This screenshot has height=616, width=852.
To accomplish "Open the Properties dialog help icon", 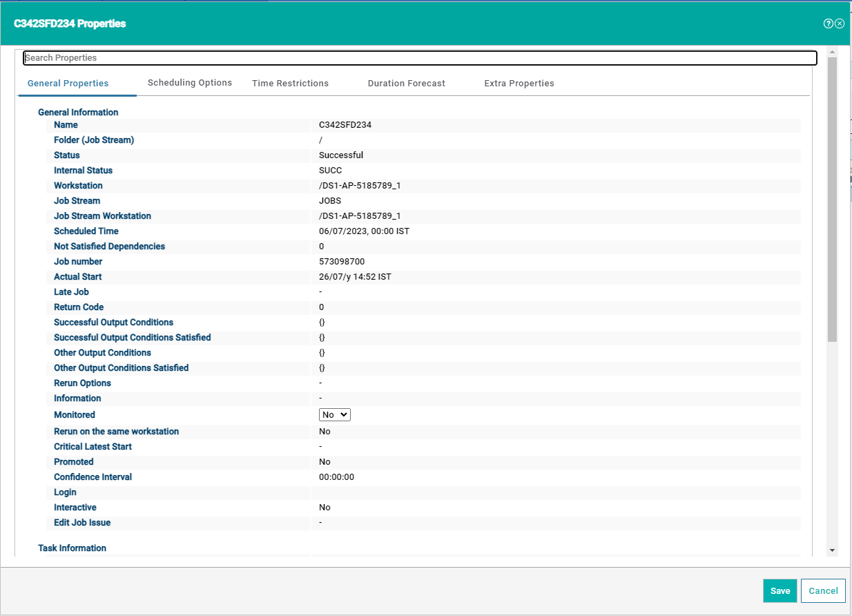I will (x=828, y=23).
